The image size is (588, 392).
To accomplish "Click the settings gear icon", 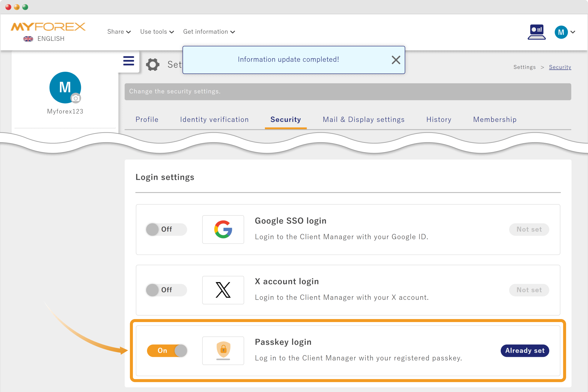I will point(153,65).
